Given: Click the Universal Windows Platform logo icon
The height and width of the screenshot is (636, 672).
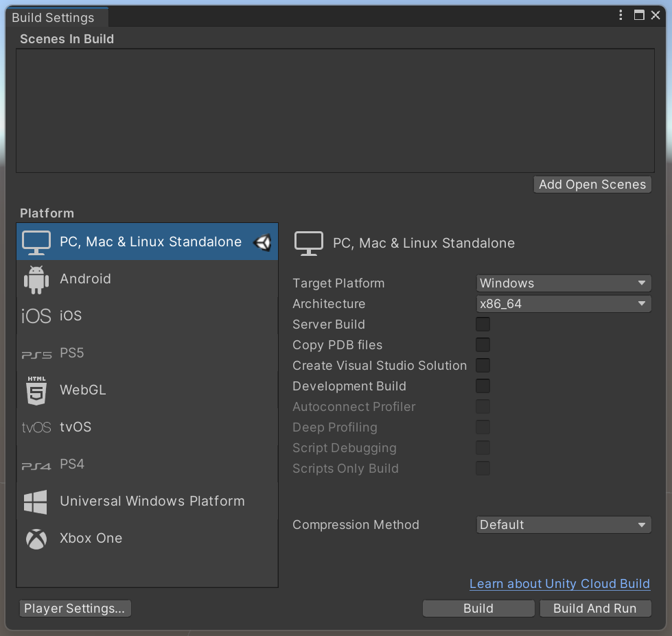Looking at the screenshot, I should [36, 502].
